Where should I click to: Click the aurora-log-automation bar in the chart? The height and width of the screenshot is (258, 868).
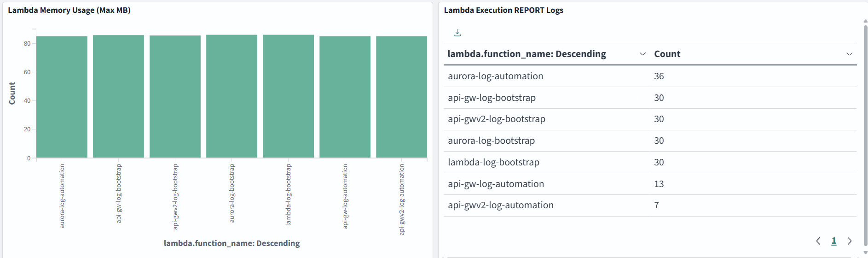62,97
